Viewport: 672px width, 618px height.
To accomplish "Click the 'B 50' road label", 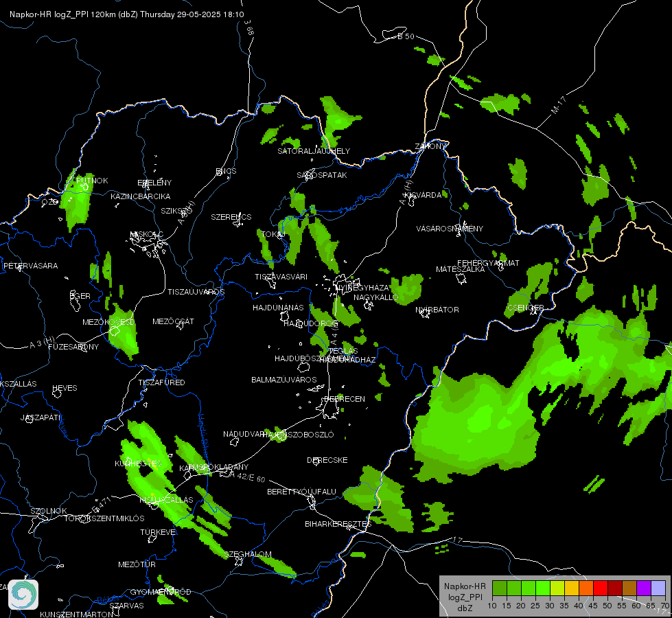I will (x=406, y=36).
